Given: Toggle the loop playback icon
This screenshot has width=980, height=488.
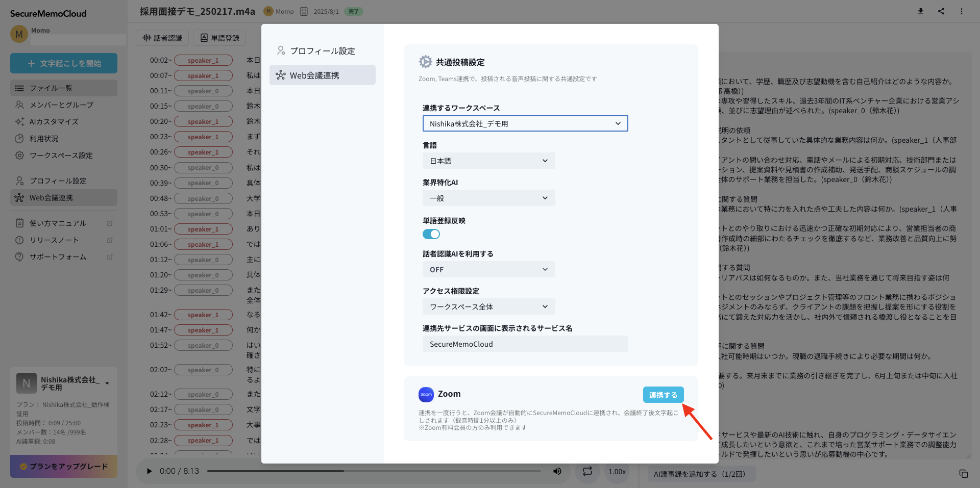Looking at the screenshot, I should point(587,471).
